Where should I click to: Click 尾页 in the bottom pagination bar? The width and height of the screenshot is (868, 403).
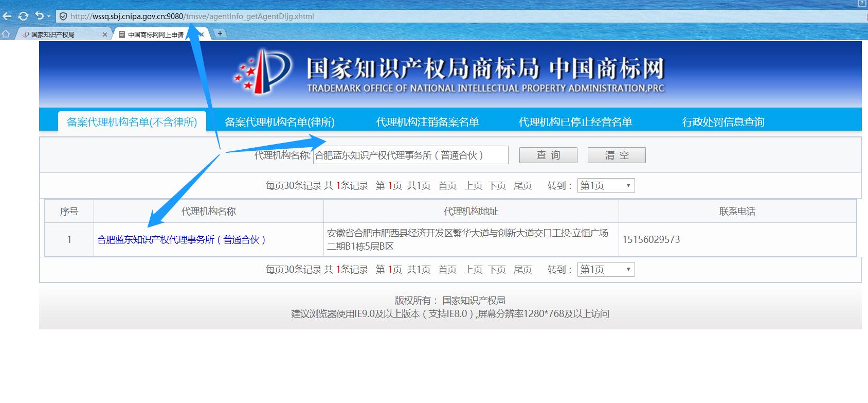point(522,270)
